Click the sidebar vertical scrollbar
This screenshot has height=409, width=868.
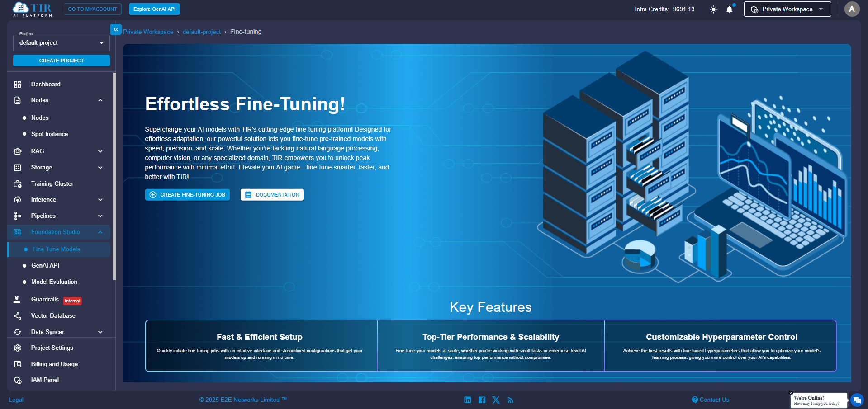click(x=114, y=176)
